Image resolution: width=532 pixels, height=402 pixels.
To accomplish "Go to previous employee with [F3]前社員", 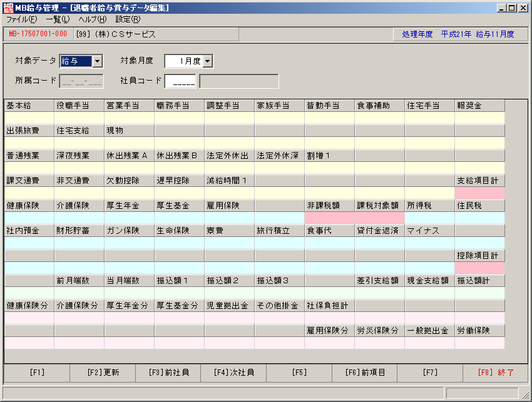I will [x=168, y=373].
